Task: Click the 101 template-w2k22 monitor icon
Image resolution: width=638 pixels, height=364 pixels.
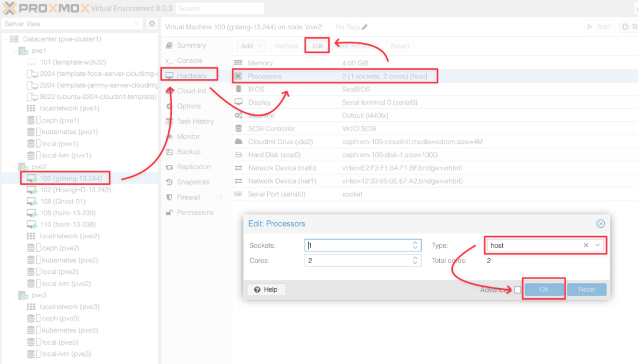Action: [31, 62]
